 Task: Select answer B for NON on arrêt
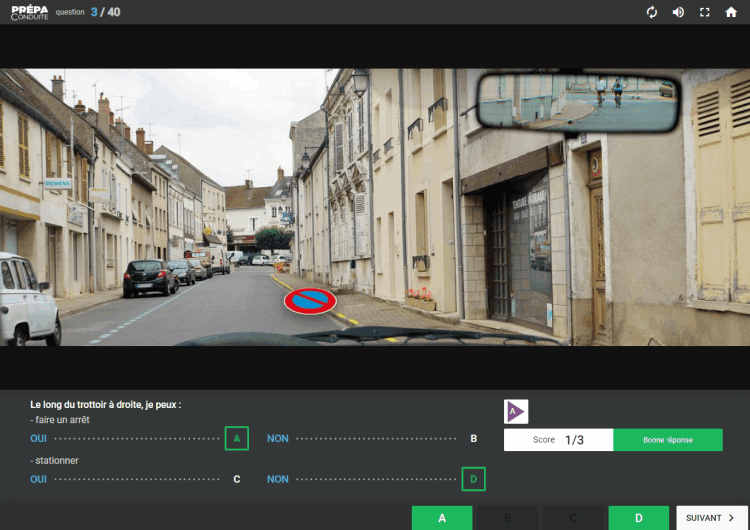(474, 438)
